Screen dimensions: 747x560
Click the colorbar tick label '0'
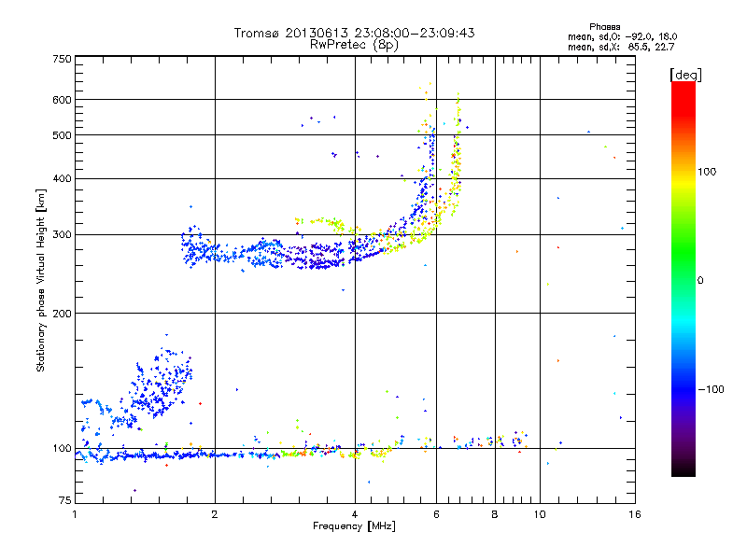pos(699,281)
